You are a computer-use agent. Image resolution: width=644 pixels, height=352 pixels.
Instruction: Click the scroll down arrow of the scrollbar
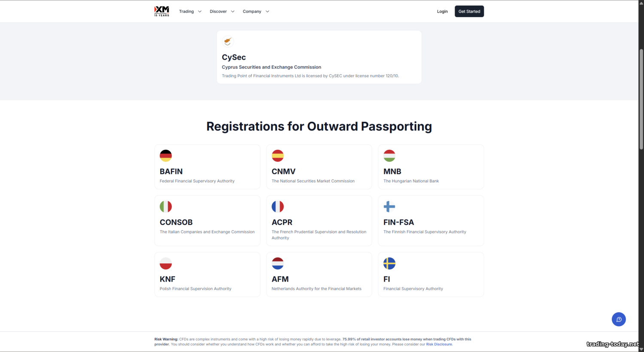click(x=641, y=349)
